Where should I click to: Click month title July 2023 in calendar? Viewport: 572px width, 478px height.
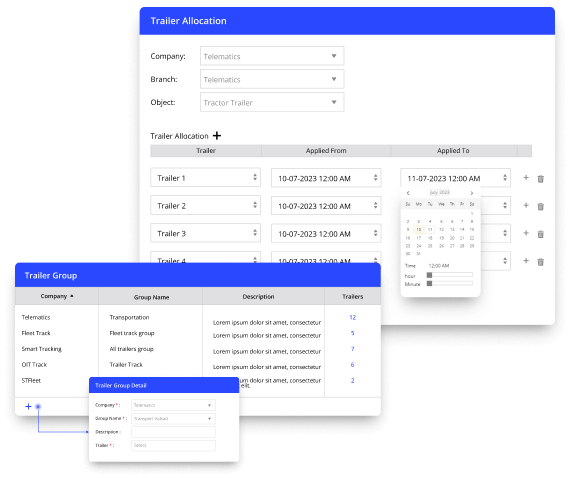point(440,192)
